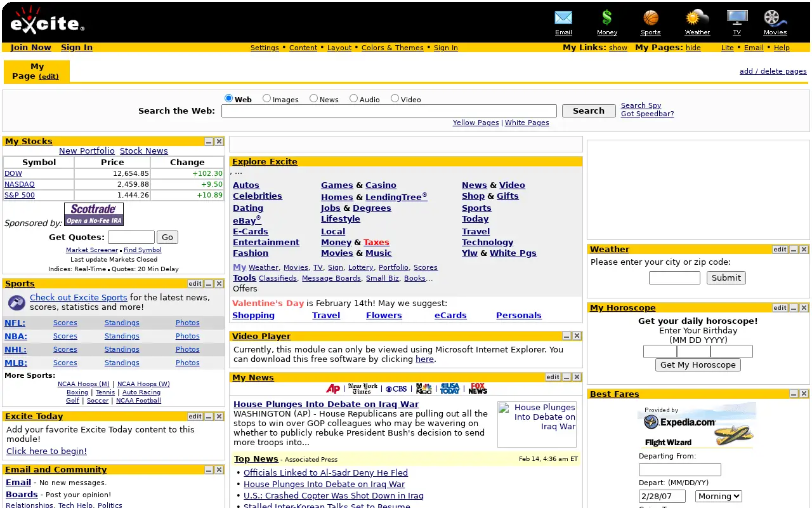Click the weather city or zip field

click(674, 277)
